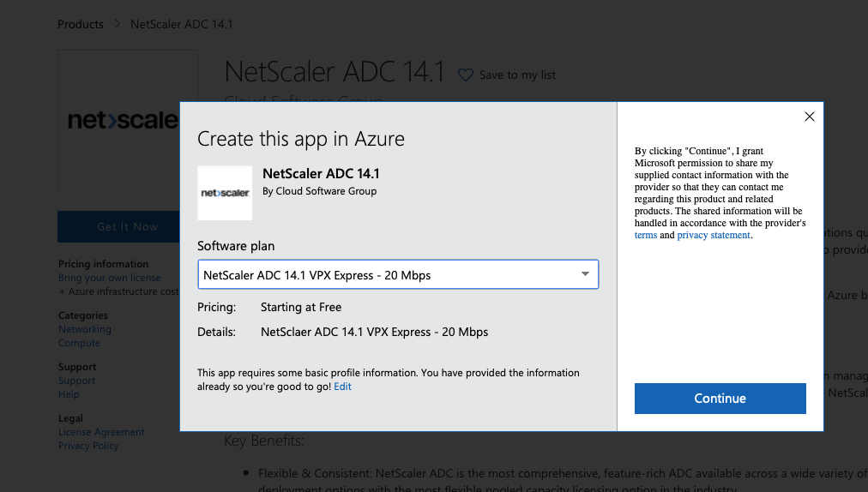Click the Edit profile information link
This screenshot has height=492, width=868.
point(342,387)
